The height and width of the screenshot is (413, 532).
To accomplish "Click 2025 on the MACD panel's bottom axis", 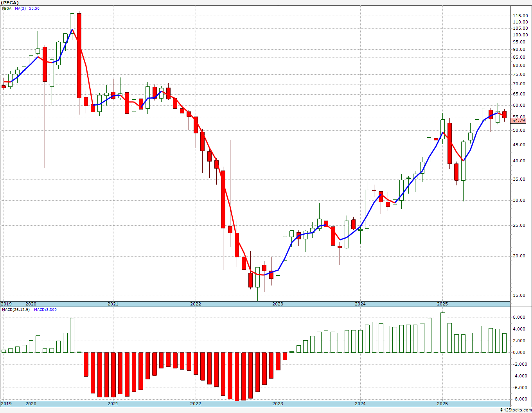I will click(x=442, y=404).
